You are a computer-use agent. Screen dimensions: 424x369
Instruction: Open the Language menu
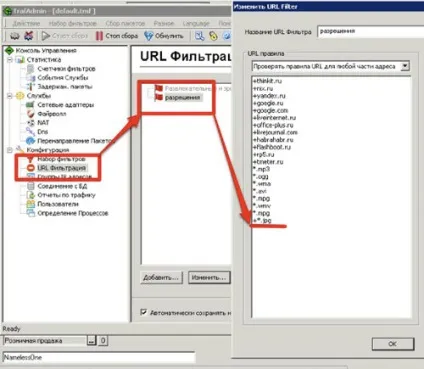click(196, 23)
